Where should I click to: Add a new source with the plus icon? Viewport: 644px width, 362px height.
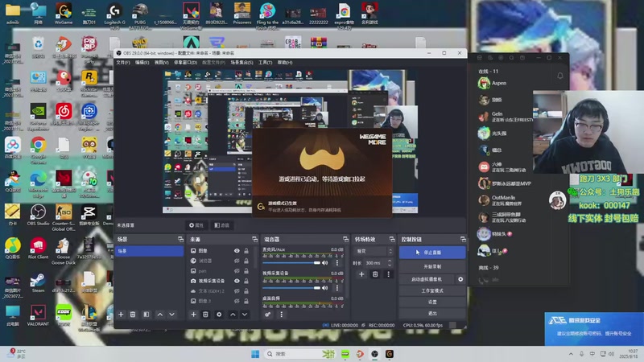193,315
